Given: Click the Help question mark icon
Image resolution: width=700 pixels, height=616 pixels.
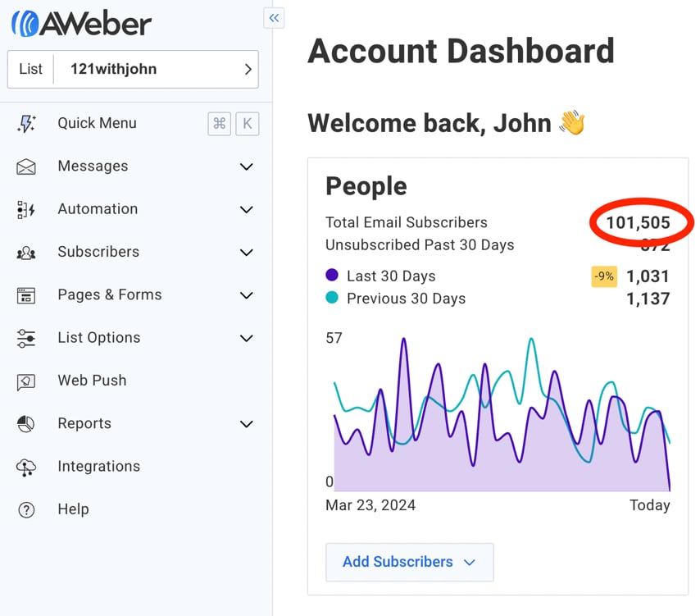Looking at the screenshot, I should click(x=26, y=510).
